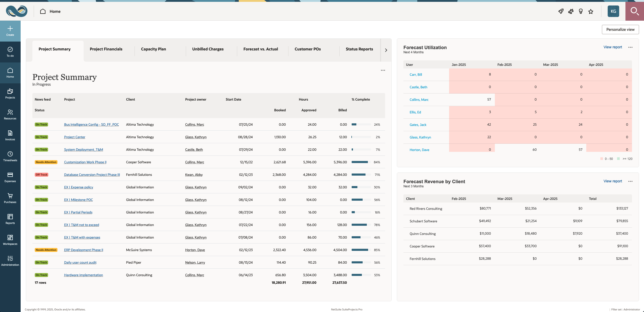
Task: Go to Purchases cart icon
Action: pyautogui.click(x=10, y=198)
